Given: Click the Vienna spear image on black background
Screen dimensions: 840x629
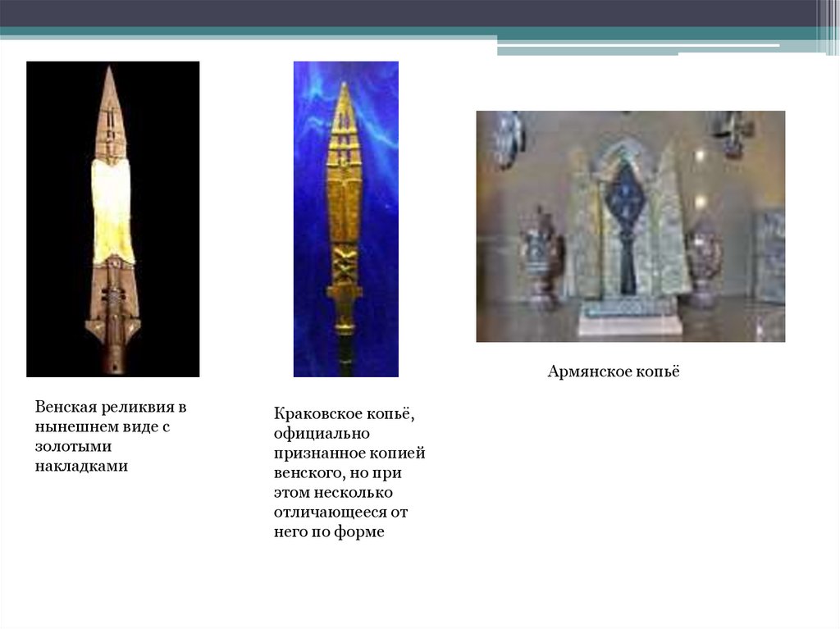Looking at the screenshot, I should 113,219.
